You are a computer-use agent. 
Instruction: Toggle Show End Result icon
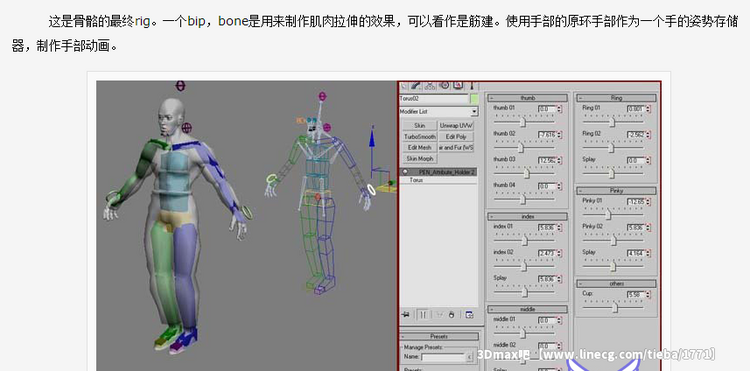click(x=423, y=315)
